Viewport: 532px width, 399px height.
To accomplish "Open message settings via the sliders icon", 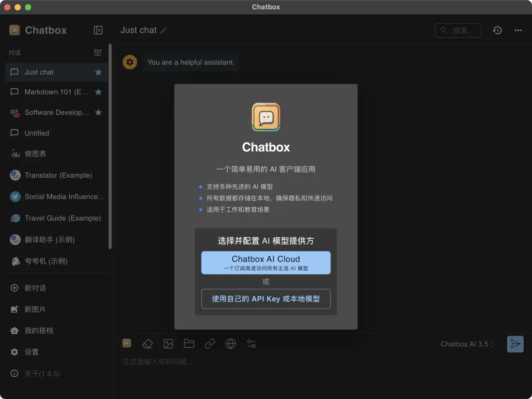I will (x=251, y=343).
